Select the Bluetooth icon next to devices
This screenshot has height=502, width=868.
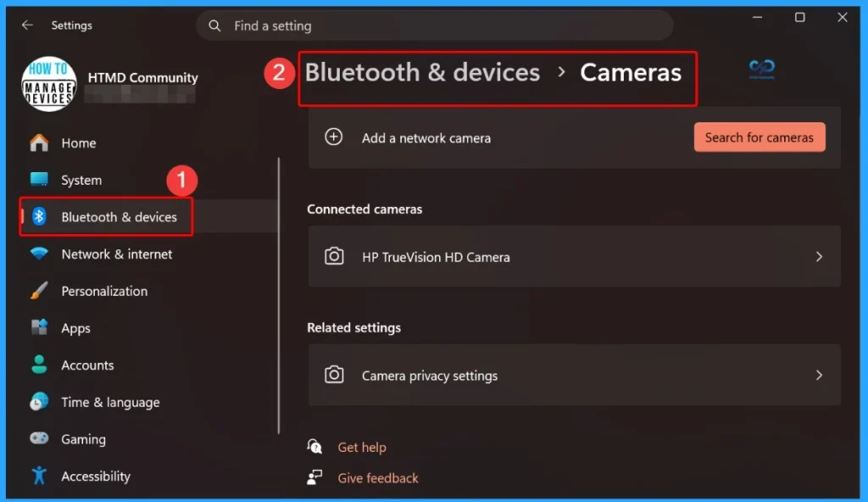click(41, 217)
